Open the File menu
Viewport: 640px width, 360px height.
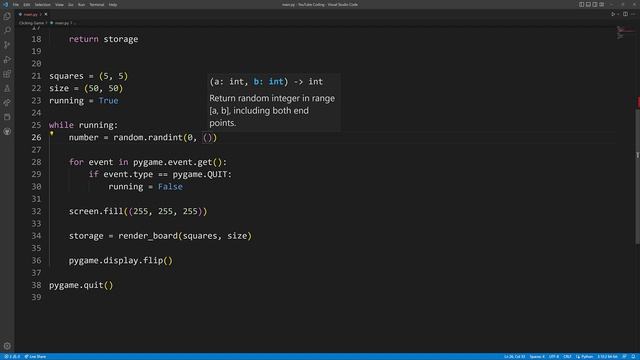(16, 4)
